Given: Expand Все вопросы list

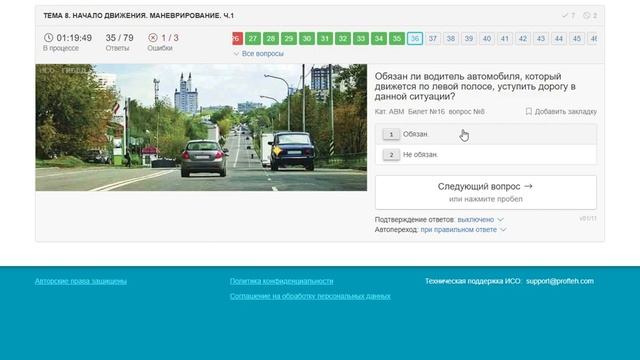Looking at the screenshot, I should point(258,54).
